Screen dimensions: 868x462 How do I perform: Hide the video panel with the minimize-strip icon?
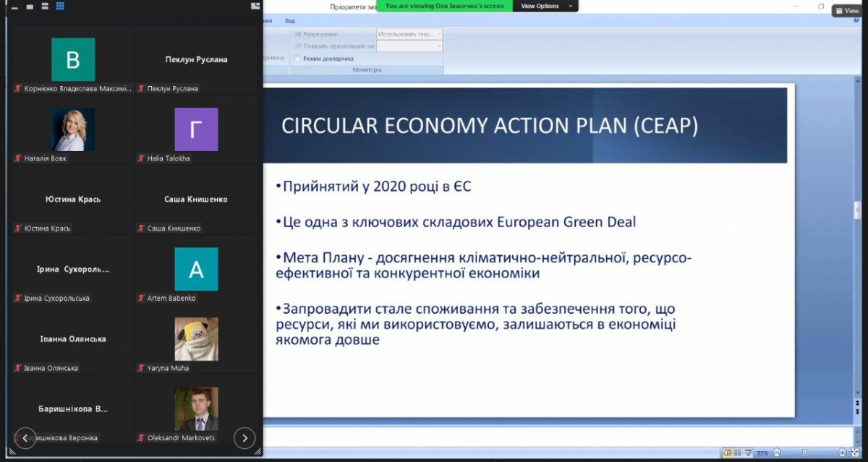[14, 7]
